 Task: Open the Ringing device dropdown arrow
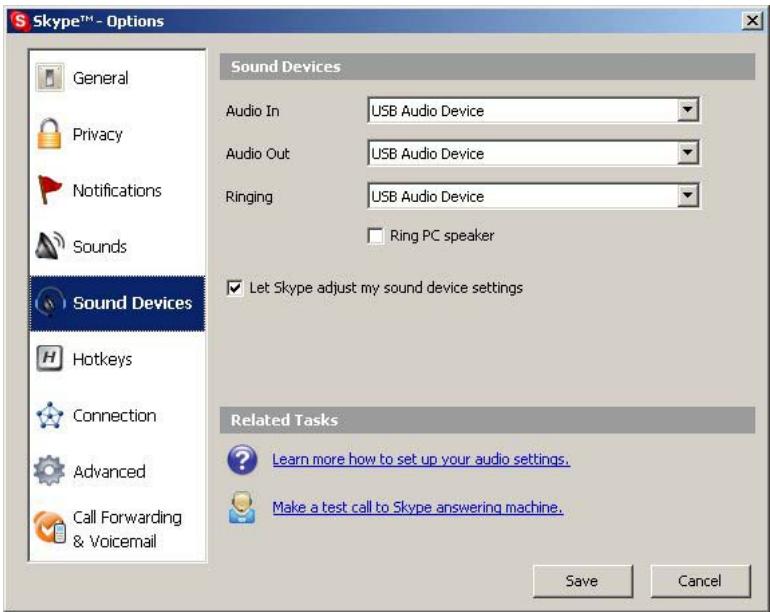coord(688,196)
